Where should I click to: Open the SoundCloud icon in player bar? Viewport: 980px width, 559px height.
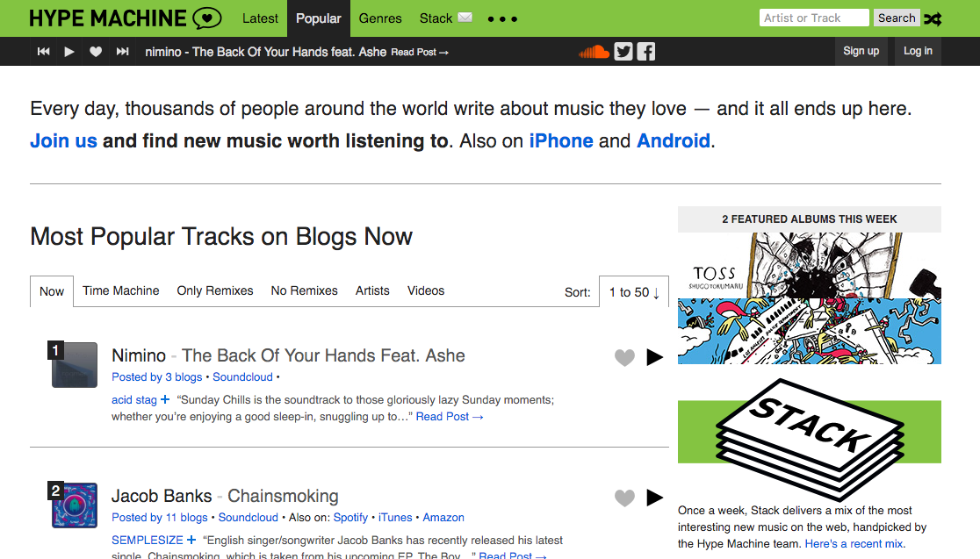[594, 51]
